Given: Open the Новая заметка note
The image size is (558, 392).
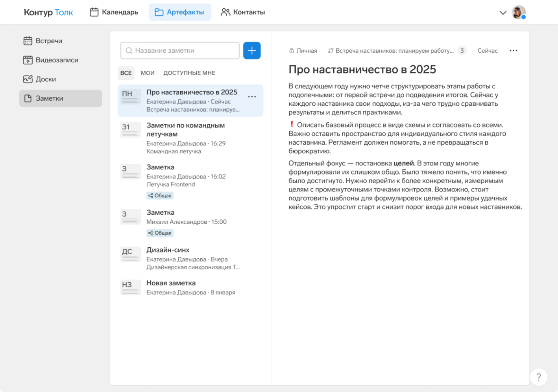Looking at the screenshot, I should click(x=190, y=287).
